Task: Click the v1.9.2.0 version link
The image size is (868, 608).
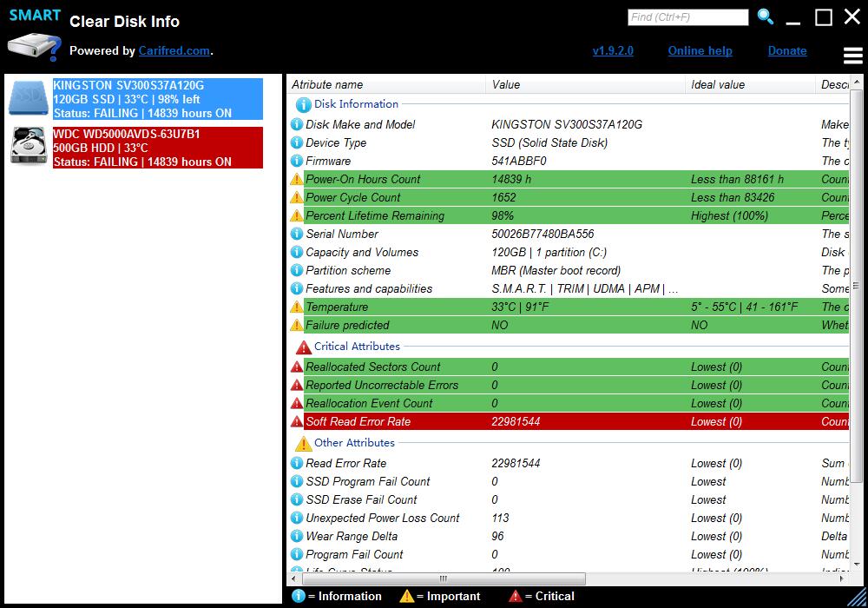Action: 613,50
